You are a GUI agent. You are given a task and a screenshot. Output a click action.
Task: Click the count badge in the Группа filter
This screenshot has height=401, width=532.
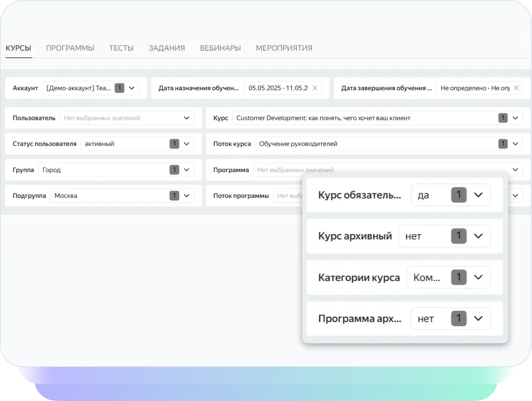pyautogui.click(x=174, y=170)
